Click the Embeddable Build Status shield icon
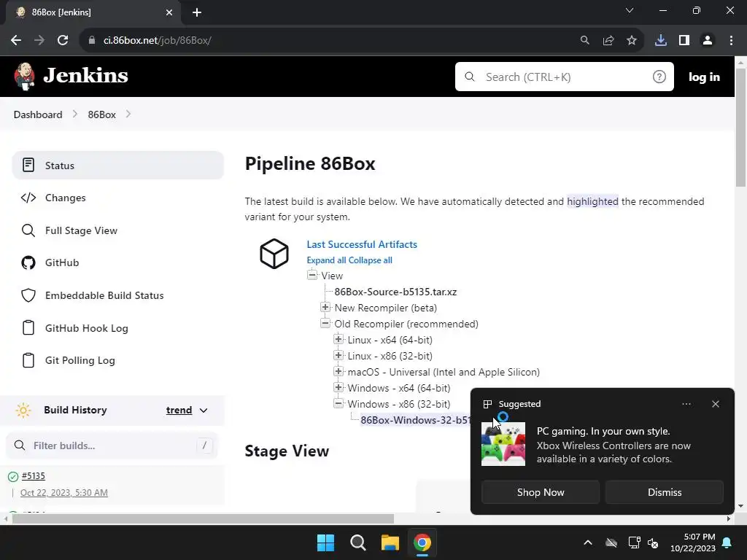Image resolution: width=747 pixels, height=560 pixels. click(x=28, y=295)
